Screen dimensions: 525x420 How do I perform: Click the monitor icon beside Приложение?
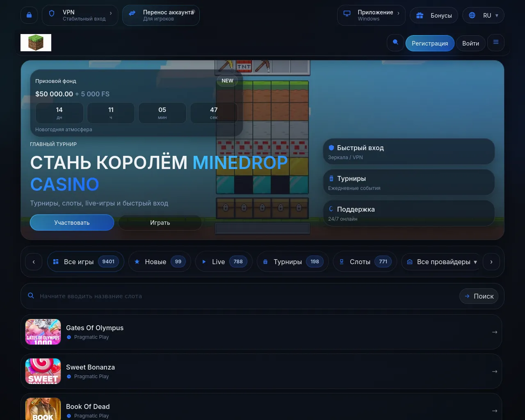(x=347, y=14)
